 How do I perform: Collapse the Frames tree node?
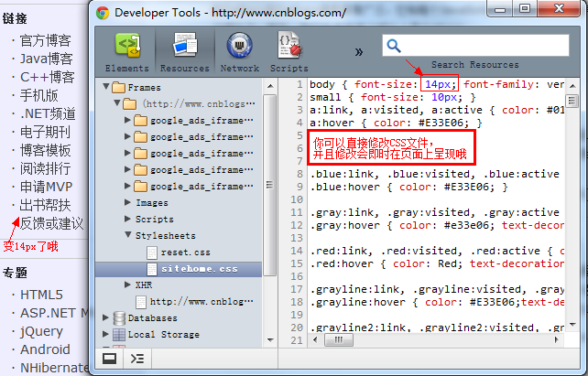[x=106, y=87]
